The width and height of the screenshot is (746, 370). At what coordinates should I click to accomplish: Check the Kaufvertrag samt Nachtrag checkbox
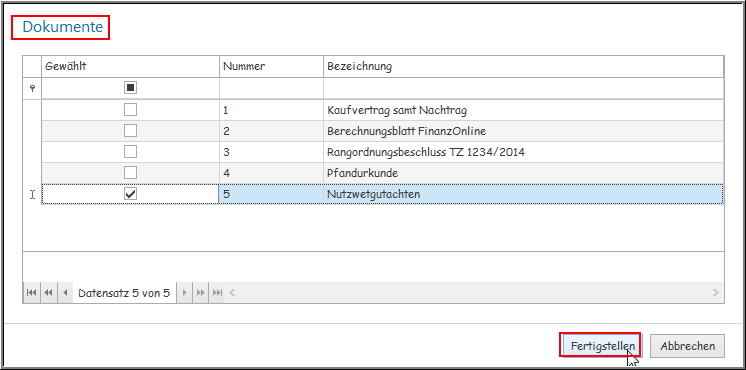click(x=130, y=110)
